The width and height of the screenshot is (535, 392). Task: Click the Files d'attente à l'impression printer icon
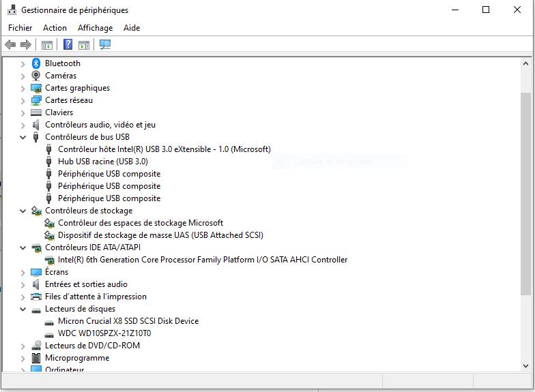(35, 297)
